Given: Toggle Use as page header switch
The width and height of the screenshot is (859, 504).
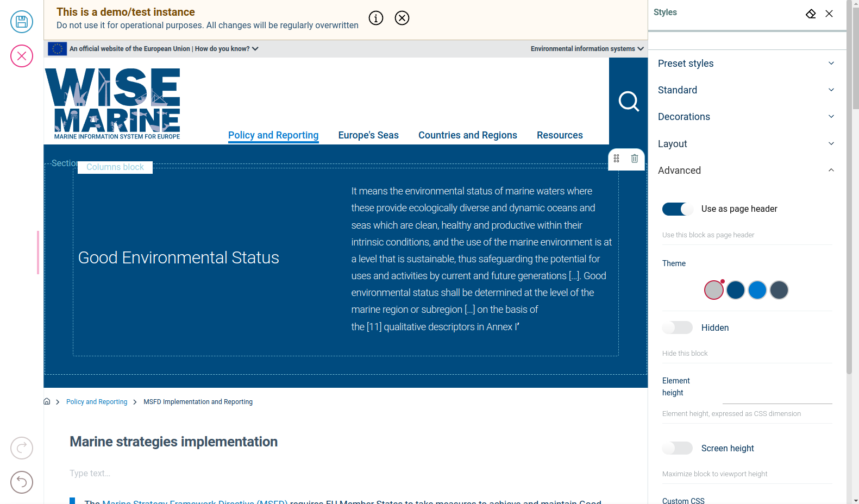Looking at the screenshot, I should point(678,209).
